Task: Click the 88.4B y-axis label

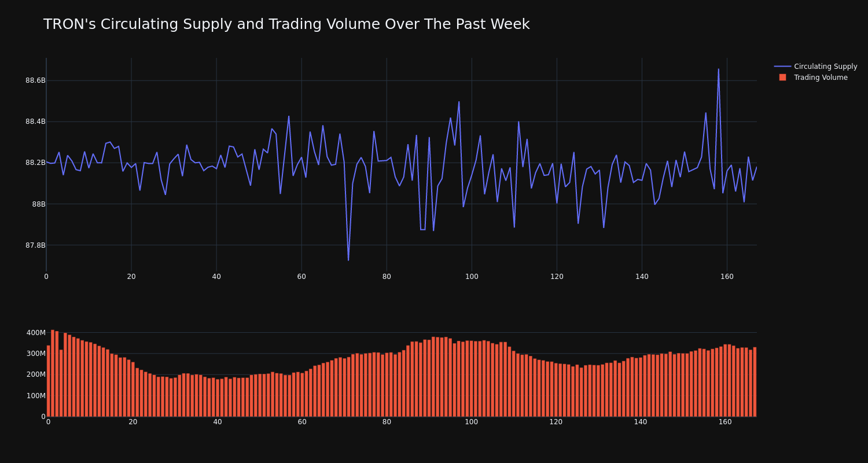Action: 35,122
